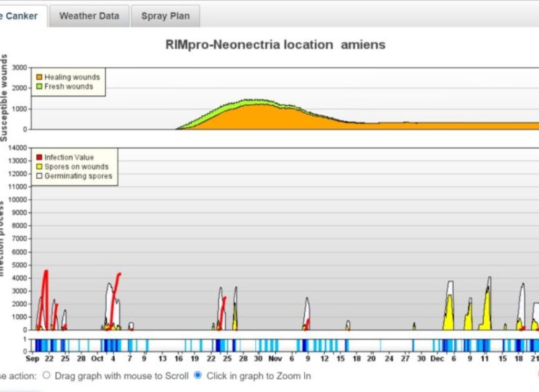The width and height of the screenshot is (539, 392).
Task: Select Click in graph to Zoom In radio
Action: [198, 375]
